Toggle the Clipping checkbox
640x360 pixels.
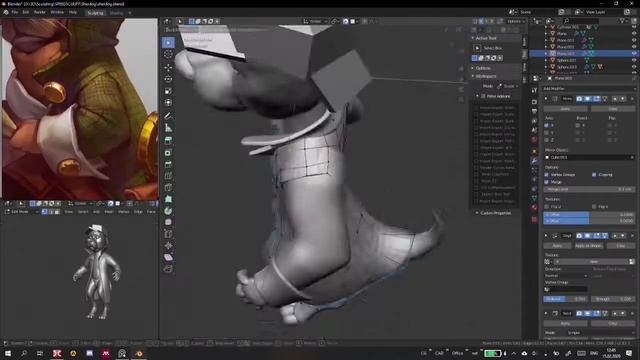594,175
